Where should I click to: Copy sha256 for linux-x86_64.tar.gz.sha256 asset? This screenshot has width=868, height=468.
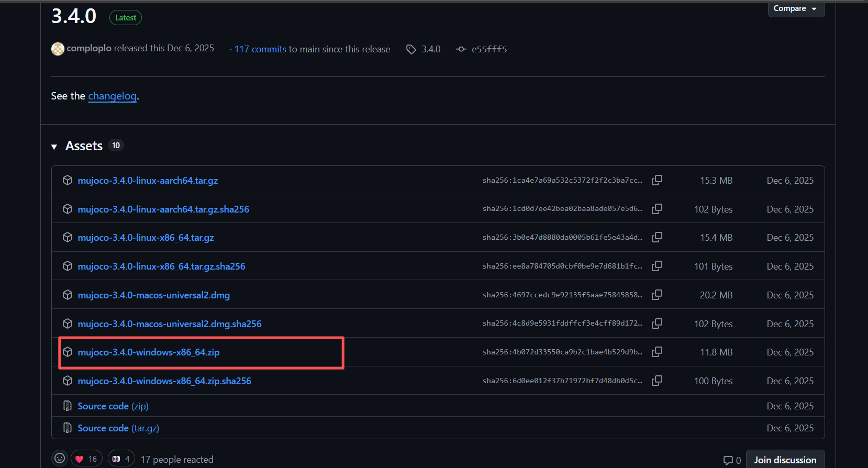click(x=657, y=266)
